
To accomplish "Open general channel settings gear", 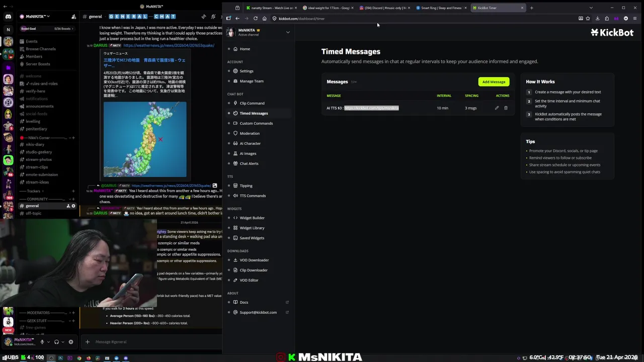I will pyautogui.click(x=73, y=206).
